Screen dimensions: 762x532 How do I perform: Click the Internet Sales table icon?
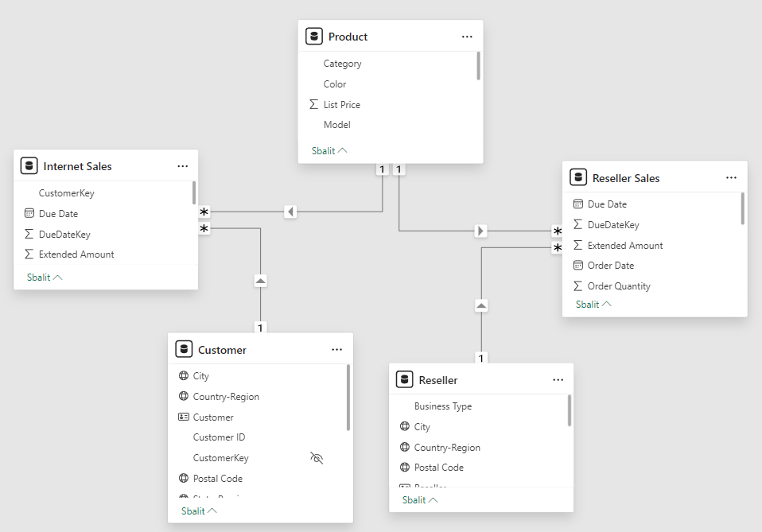(29, 166)
